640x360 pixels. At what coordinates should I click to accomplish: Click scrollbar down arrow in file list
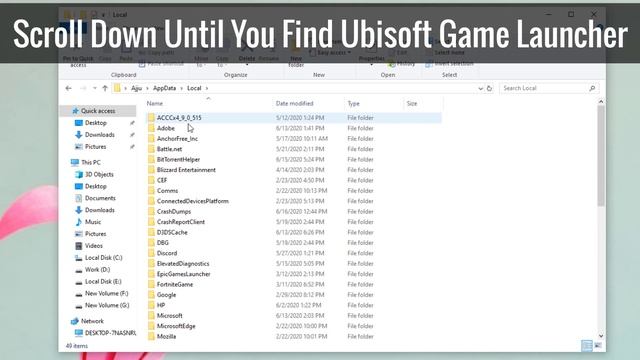(x=601, y=336)
